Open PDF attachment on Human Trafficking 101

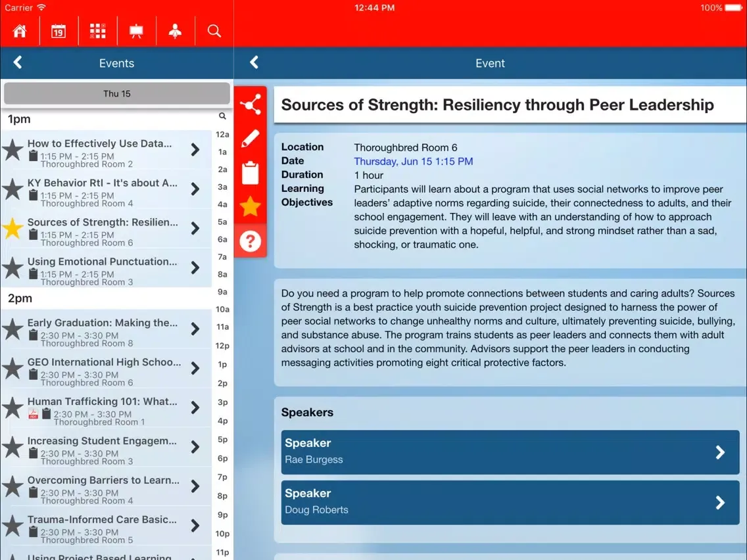click(x=33, y=414)
